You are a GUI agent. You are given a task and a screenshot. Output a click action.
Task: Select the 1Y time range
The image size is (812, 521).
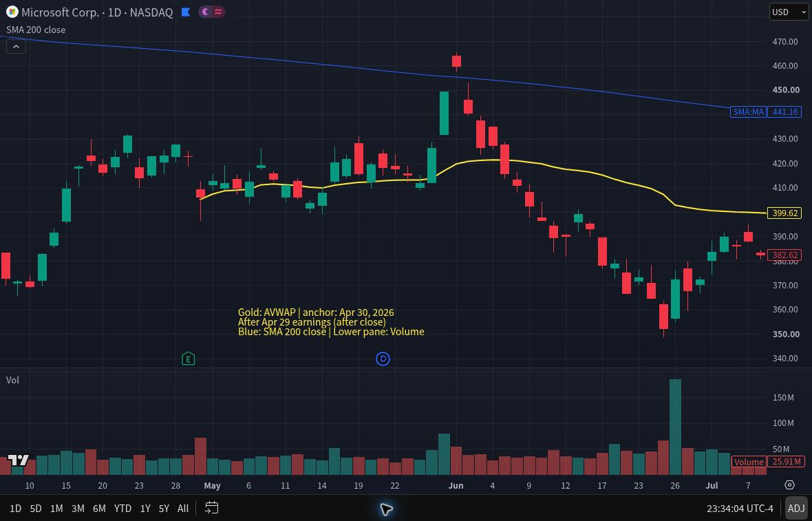click(x=145, y=508)
